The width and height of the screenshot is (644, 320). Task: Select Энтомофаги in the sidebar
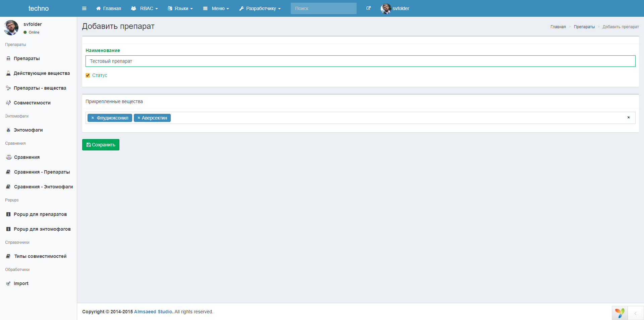click(28, 130)
